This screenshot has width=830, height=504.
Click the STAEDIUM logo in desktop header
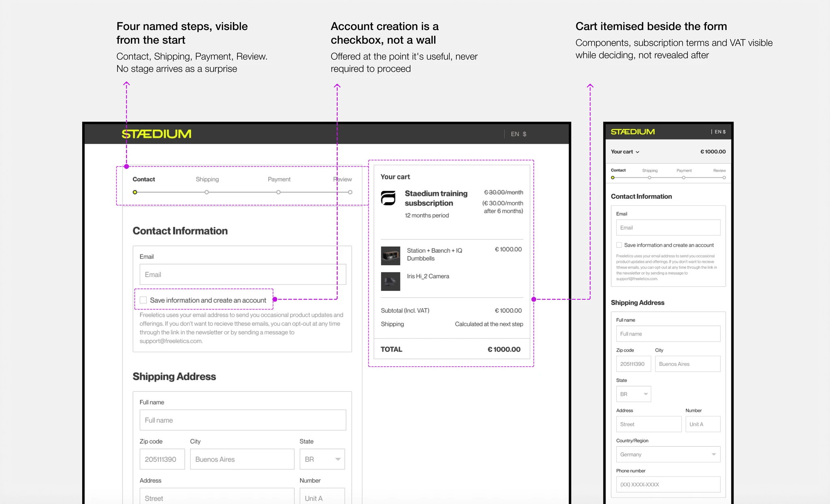[156, 134]
